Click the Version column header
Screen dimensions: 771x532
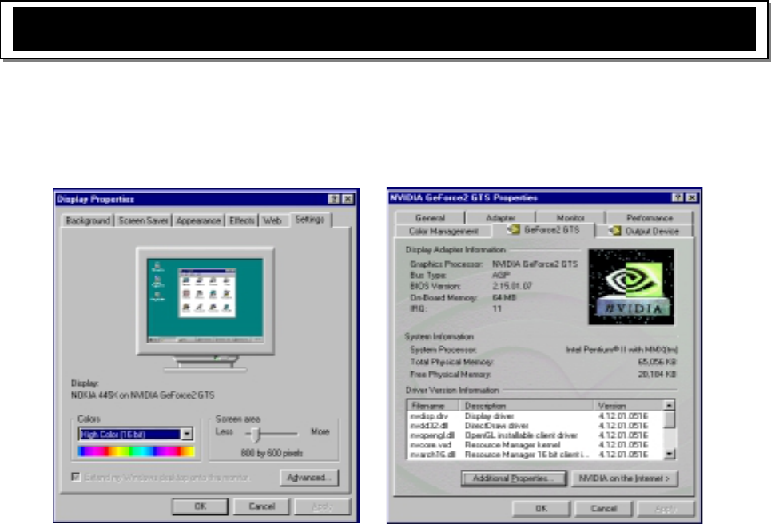(629, 406)
